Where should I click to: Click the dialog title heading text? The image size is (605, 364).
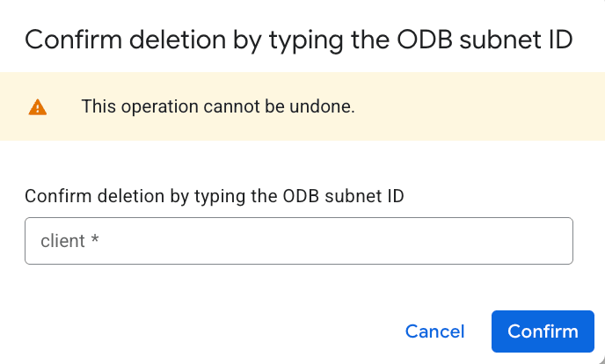pyautogui.click(x=299, y=39)
